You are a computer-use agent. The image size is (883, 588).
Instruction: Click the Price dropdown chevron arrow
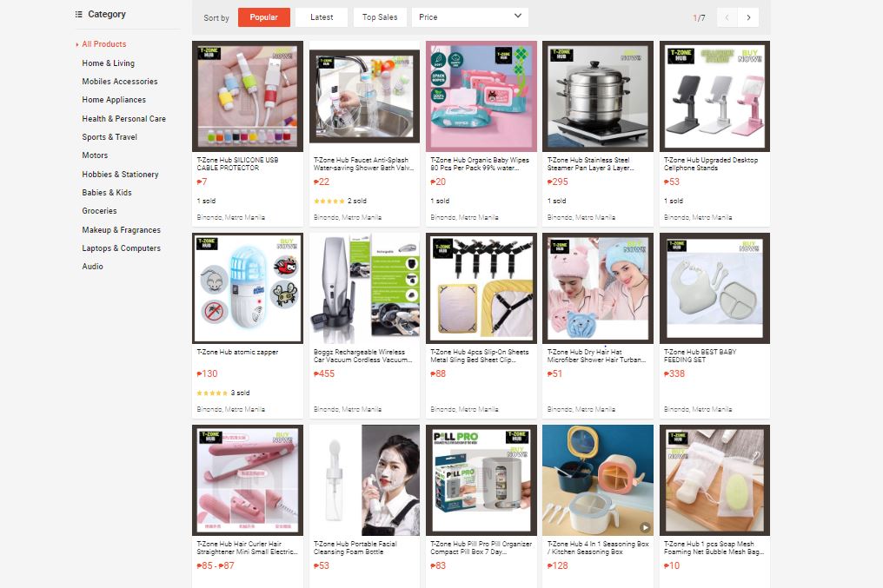517,17
